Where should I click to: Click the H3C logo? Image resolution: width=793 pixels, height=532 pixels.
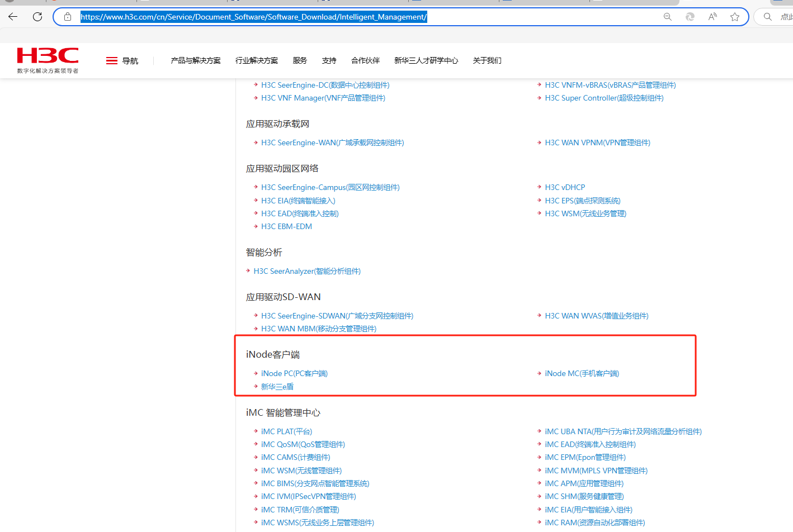pos(48,60)
